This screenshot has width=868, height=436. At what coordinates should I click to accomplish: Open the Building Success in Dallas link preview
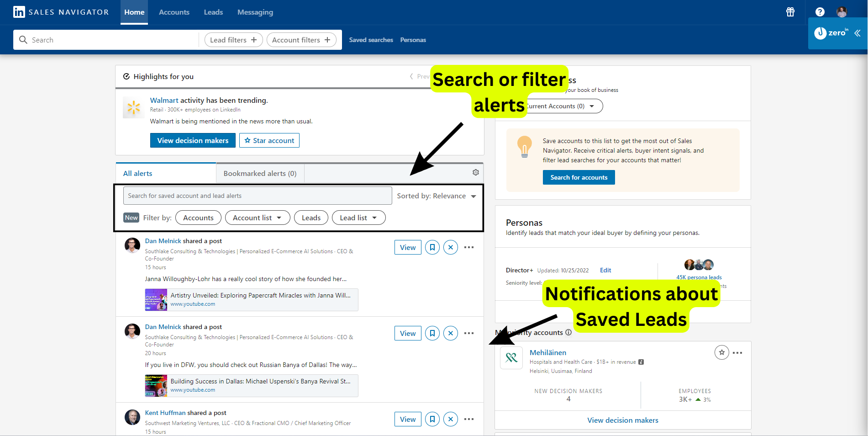coord(252,386)
